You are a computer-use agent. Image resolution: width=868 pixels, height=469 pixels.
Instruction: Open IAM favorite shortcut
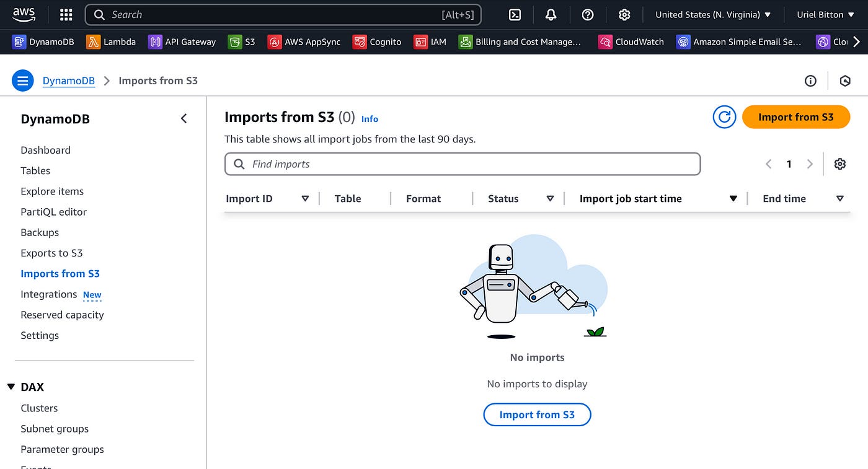click(430, 42)
